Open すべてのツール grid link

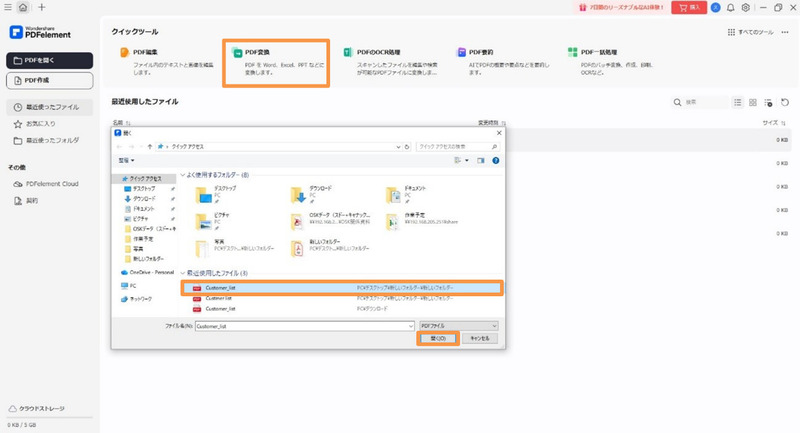[x=751, y=32]
